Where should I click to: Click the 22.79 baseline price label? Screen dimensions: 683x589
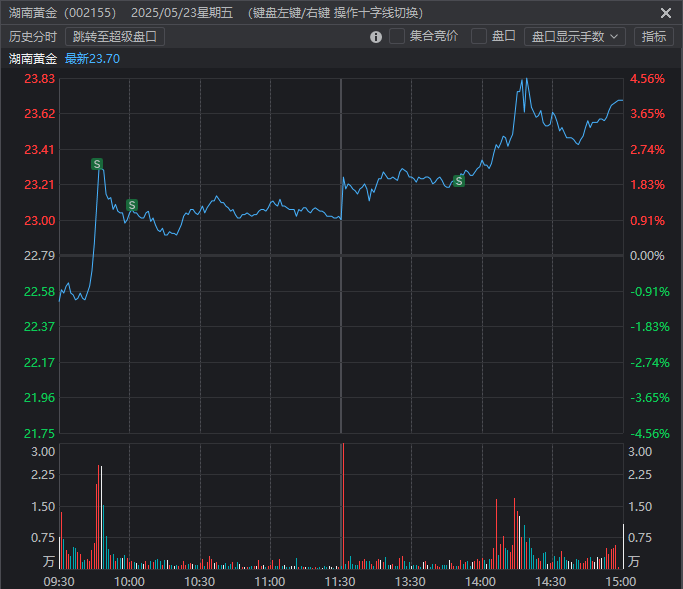coord(40,256)
